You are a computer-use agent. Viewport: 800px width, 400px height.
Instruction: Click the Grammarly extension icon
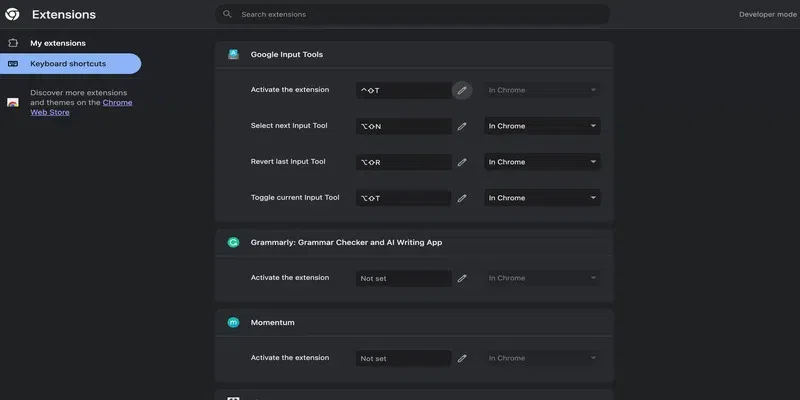[233, 242]
